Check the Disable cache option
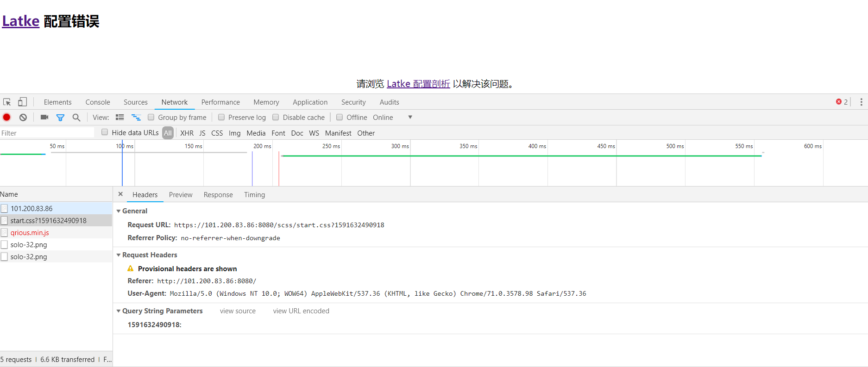868x367 pixels. [x=276, y=117]
